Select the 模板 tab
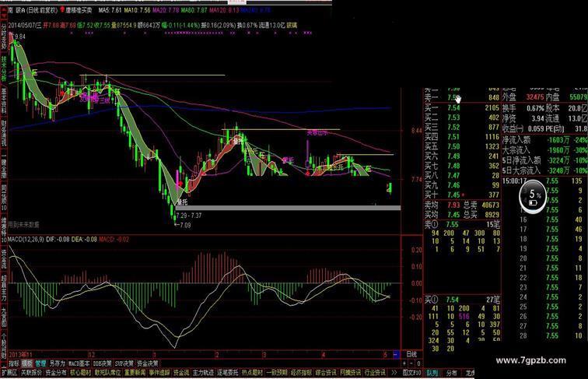The height and width of the screenshot is (379, 588). pos(27,363)
